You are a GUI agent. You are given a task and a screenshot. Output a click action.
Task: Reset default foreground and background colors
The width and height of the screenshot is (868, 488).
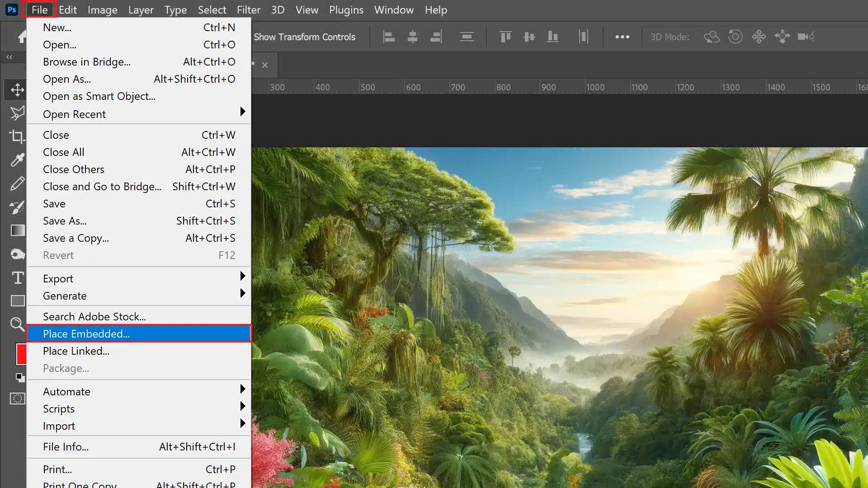point(20,377)
